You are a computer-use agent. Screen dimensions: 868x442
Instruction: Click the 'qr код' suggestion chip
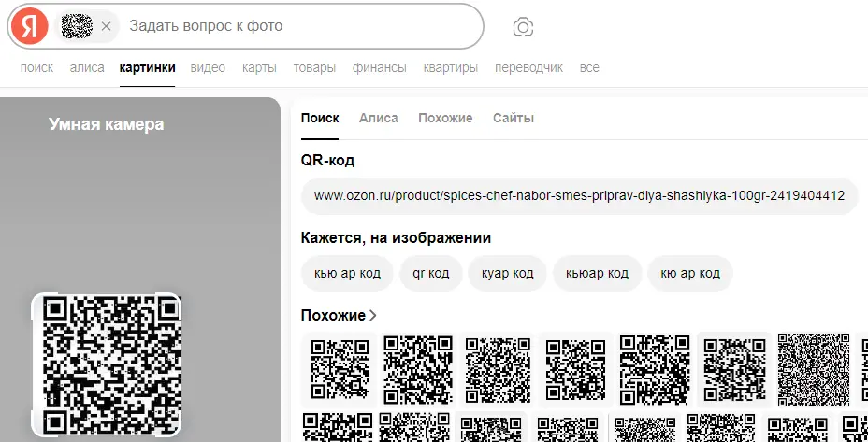tap(430, 273)
